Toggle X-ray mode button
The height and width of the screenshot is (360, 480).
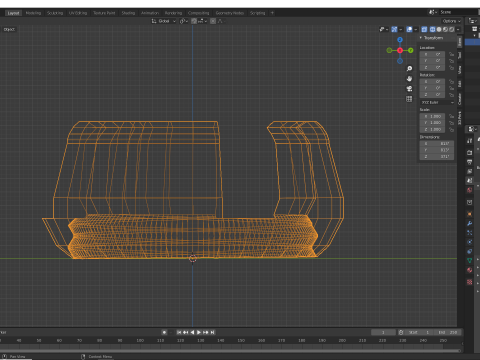click(x=424, y=30)
